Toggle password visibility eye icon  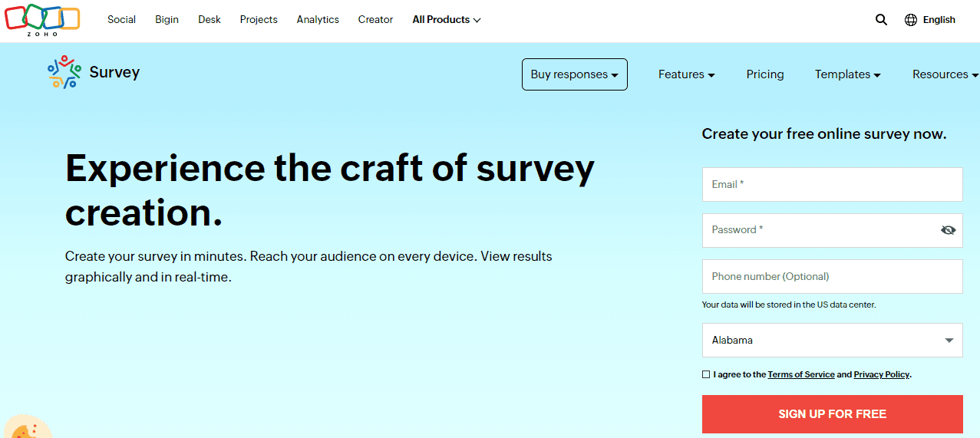tap(948, 230)
